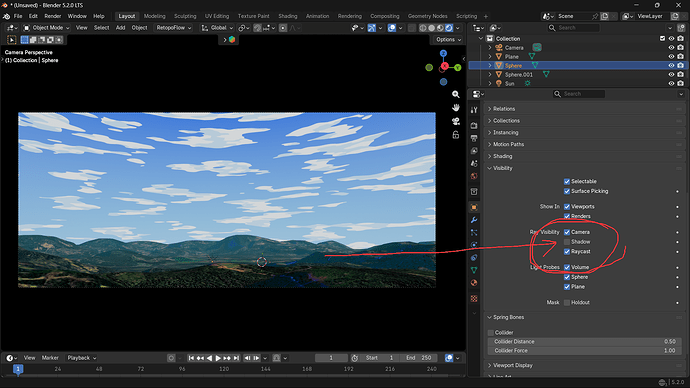This screenshot has height=388, width=690.
Task: Expand the Motion Paths panel
Action: [508, 144]
